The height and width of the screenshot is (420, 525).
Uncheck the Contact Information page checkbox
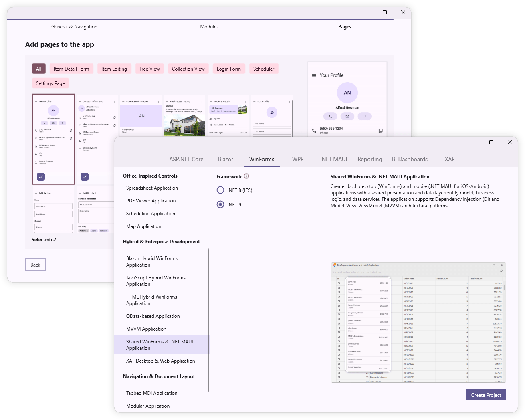84,176
